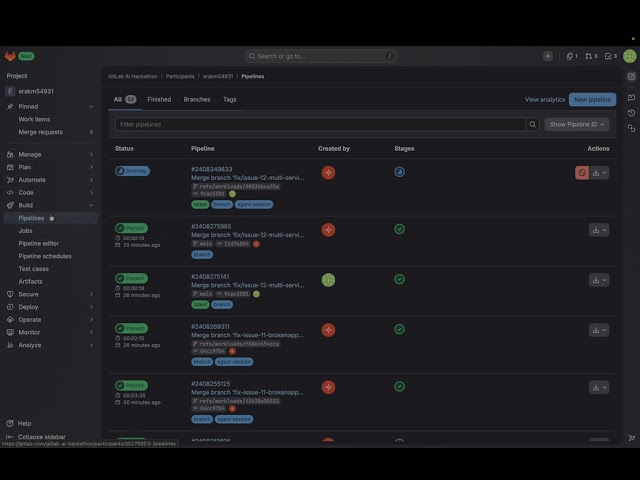The width and height of the screenshot is (640, 480).
Task: Open assigned issues counter icon
Action: coord(572,56)
